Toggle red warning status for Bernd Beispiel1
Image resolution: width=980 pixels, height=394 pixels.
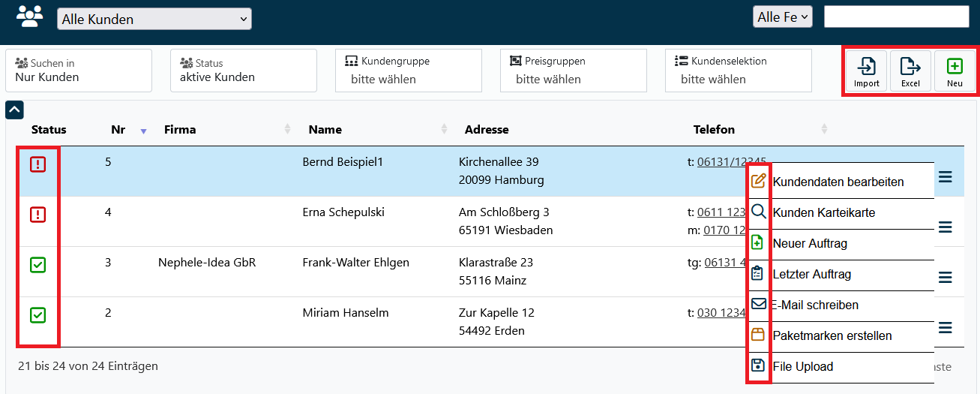pyautogui.click(x=38, y=164)
